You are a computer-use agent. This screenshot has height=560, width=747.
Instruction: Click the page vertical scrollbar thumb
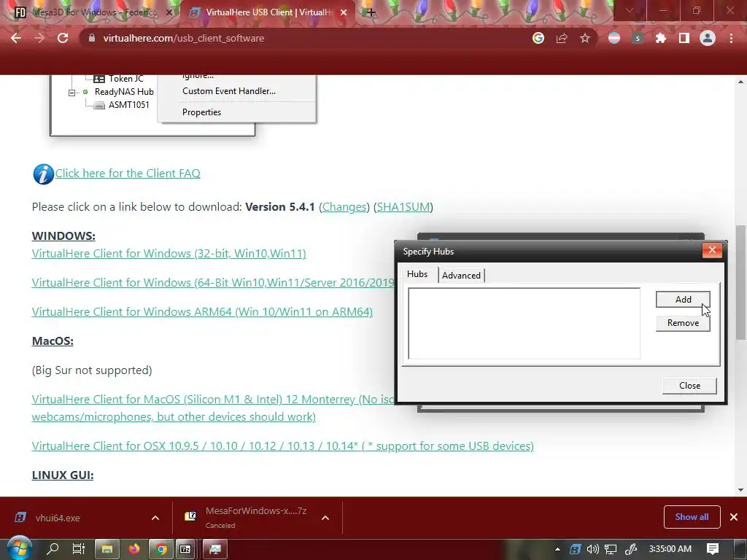point(740,282)
